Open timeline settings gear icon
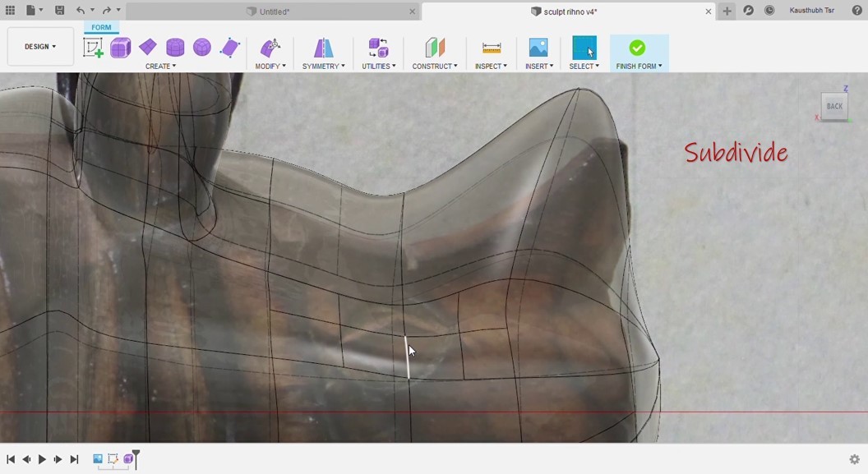868x474 pixels. coord(854,459)
